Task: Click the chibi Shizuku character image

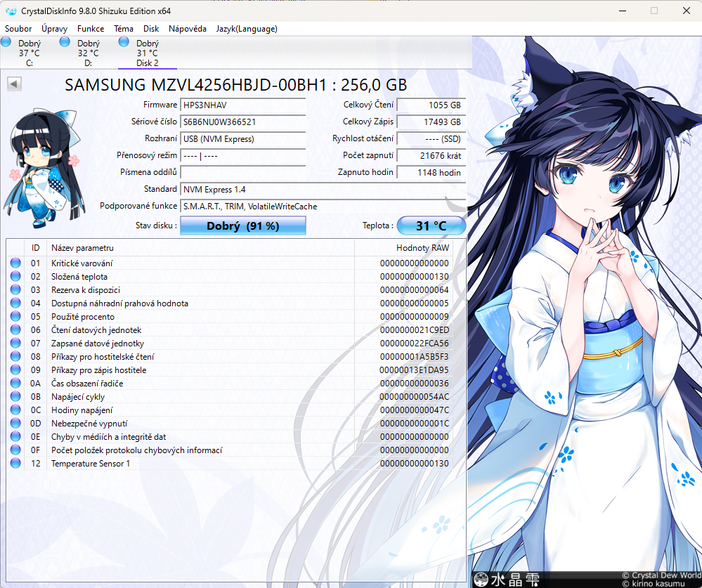Action: click(45, 168)
